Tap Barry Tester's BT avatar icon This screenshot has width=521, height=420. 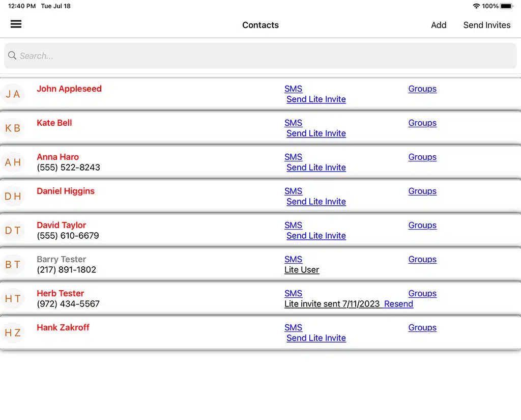tap(13, 265)
